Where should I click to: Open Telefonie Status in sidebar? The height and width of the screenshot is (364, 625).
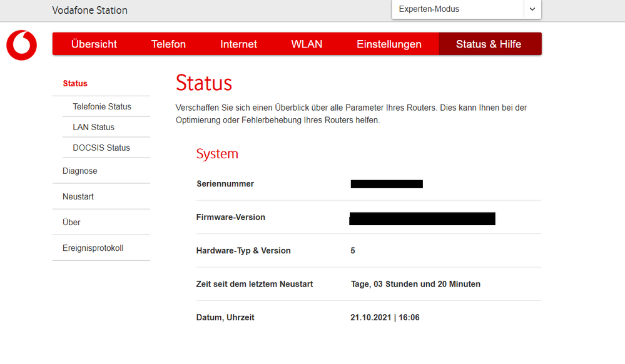pos(101,106)
